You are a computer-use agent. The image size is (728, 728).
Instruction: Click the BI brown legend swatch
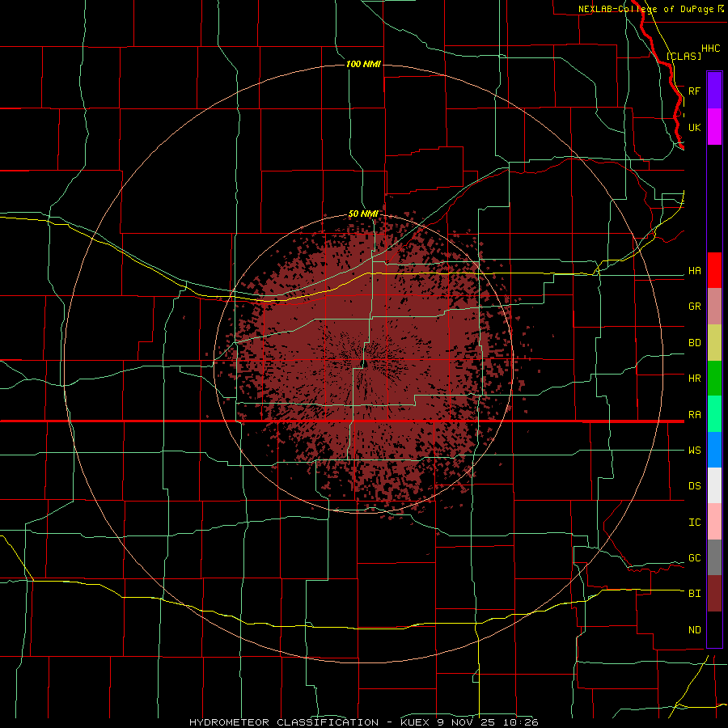coord(714,594)
